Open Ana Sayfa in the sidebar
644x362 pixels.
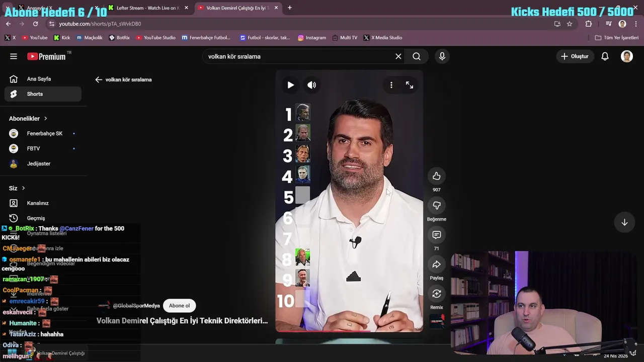click(43, 79)
